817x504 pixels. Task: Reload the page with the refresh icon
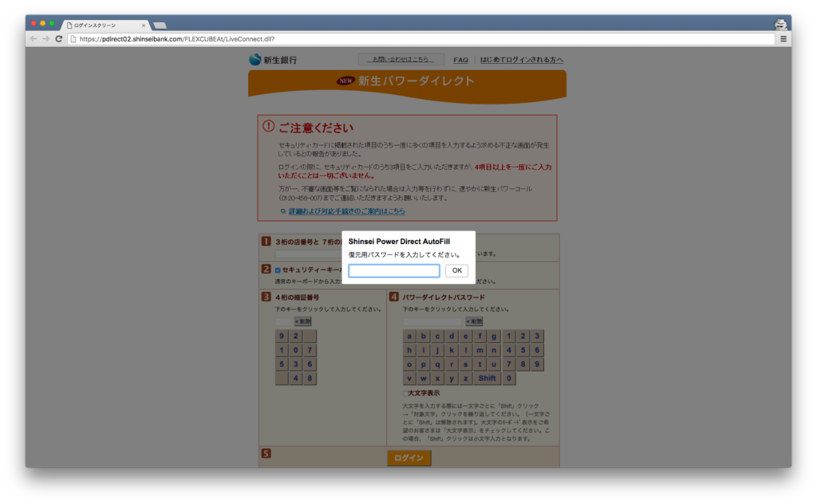(x=58, y=39)
